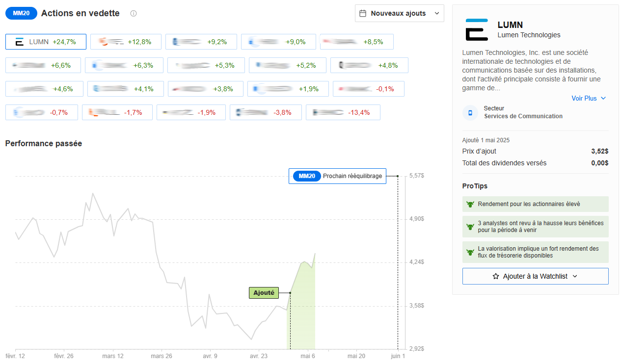
Task: Click the LUMN ticker heading in side panel
Action: click(x=510, y=25)
